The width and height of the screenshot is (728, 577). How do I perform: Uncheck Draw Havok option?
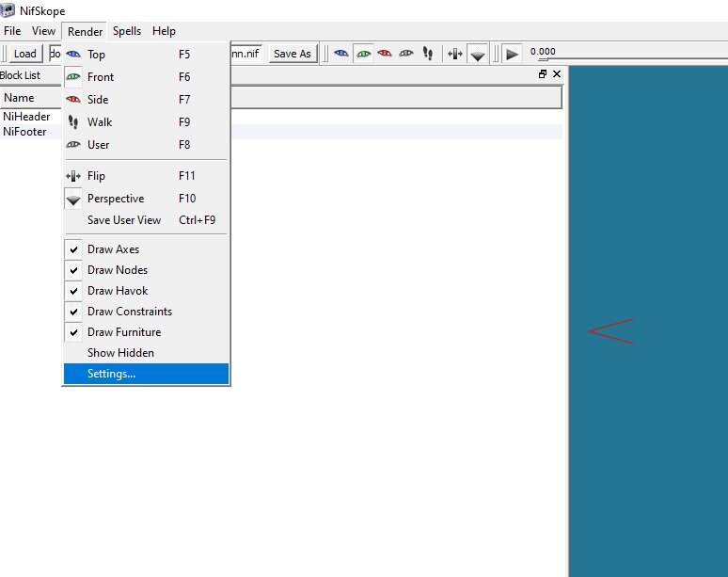pos(146,291)
